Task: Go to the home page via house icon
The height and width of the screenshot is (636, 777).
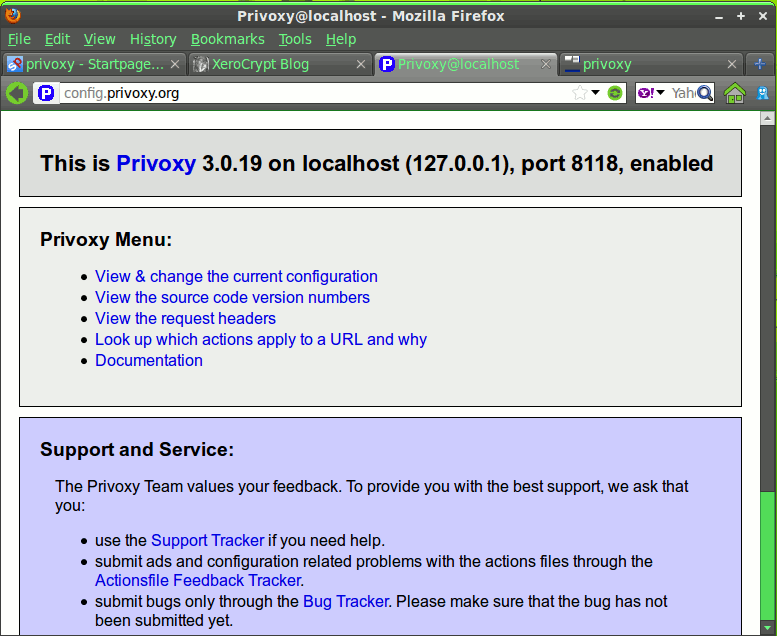Action: 735,93
